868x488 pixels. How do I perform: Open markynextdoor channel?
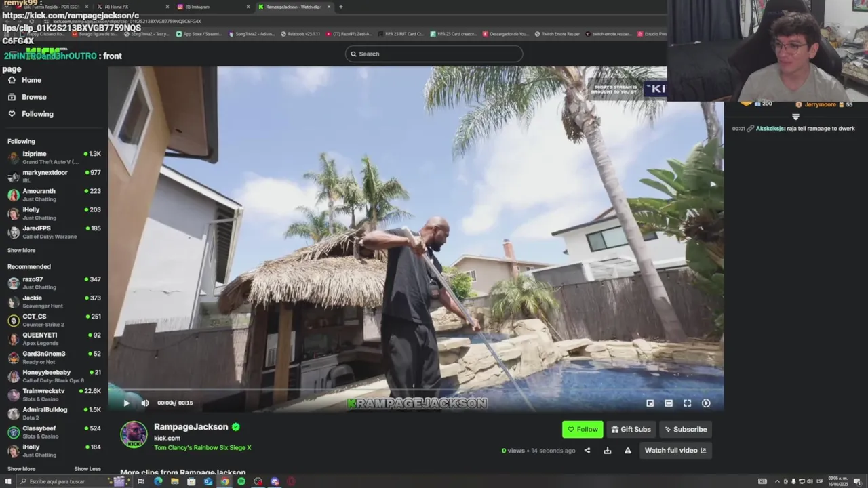[x=54, y=176]
